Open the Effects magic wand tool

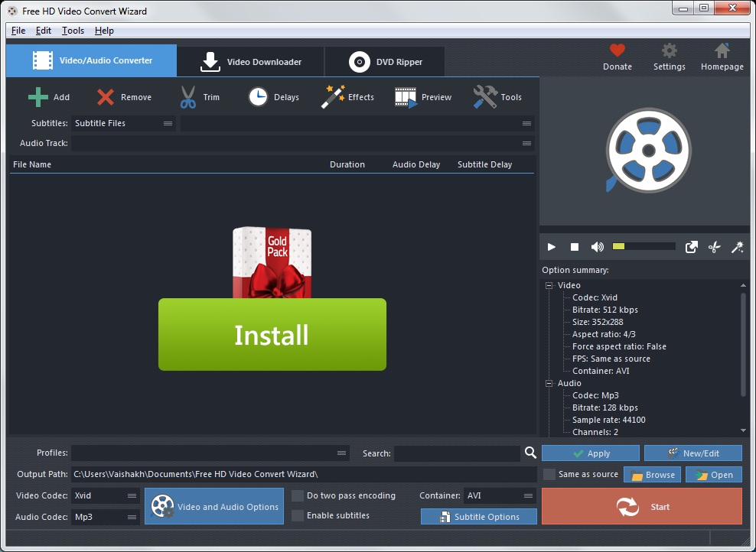coord(333,97)
